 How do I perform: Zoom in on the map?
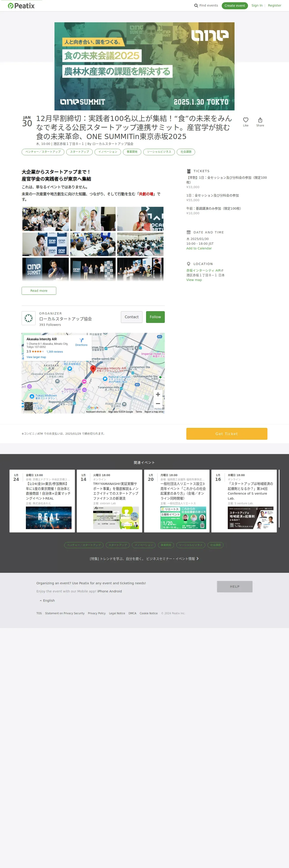158,394
